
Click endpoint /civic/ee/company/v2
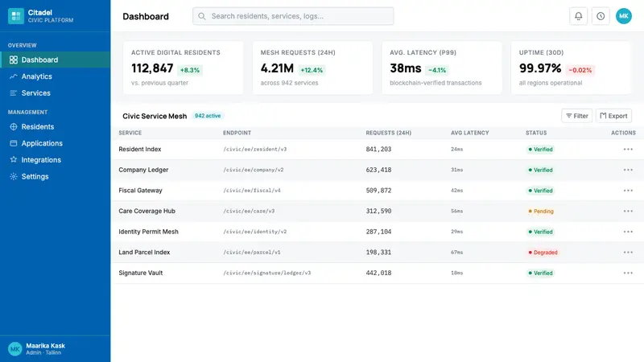click(254, 170)
